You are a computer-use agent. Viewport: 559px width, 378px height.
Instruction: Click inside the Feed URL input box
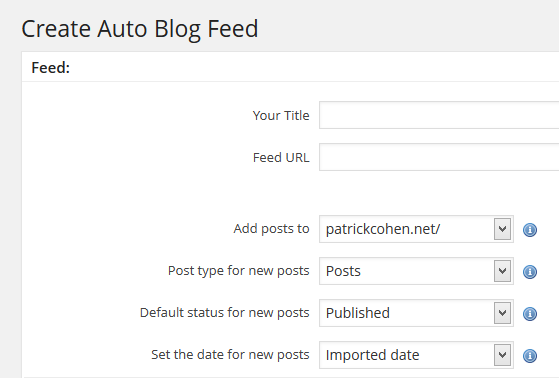tap(439, 157)
